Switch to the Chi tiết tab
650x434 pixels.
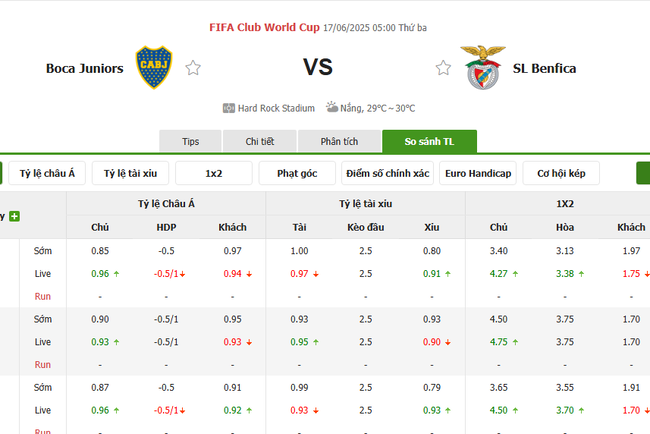260,142
